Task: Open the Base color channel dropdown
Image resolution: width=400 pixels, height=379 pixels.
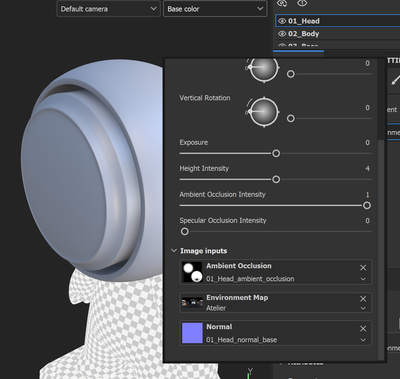Action: (215, 9)
